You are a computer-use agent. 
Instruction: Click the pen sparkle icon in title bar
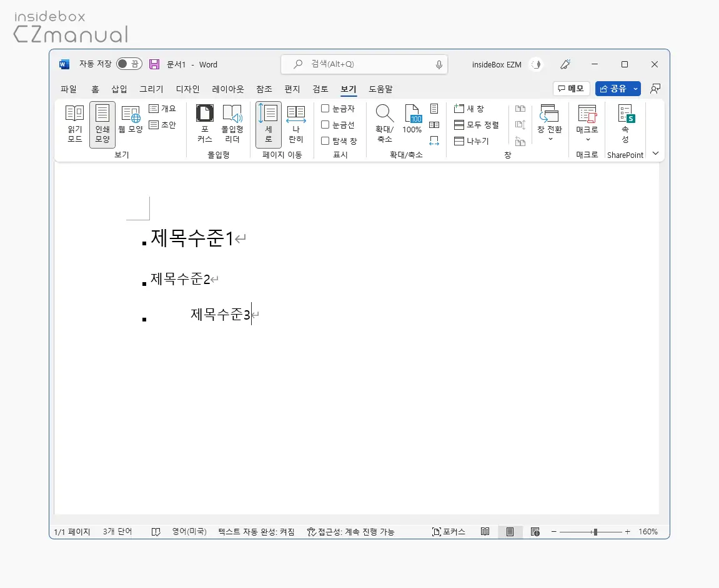565,64
